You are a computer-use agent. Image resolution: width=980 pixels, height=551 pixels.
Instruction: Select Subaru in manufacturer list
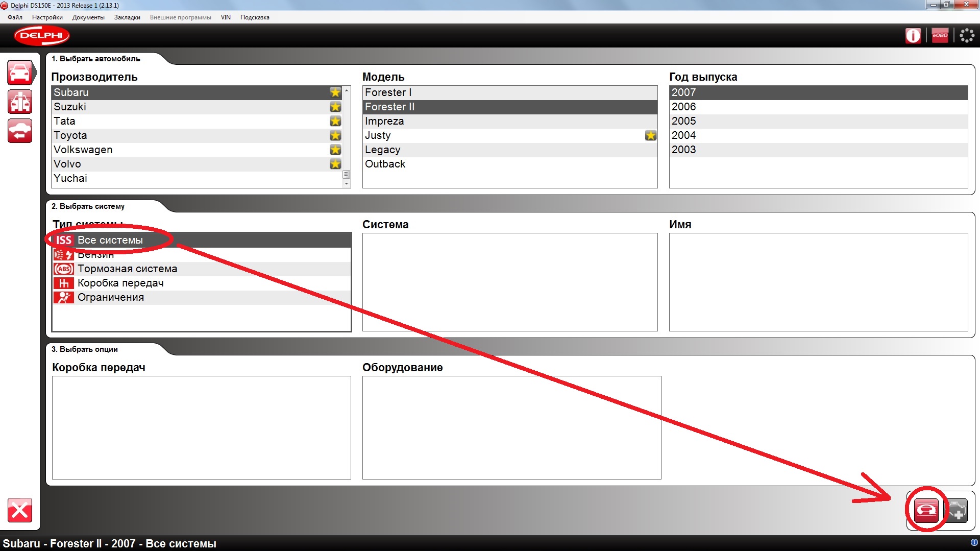click(197, 92)
